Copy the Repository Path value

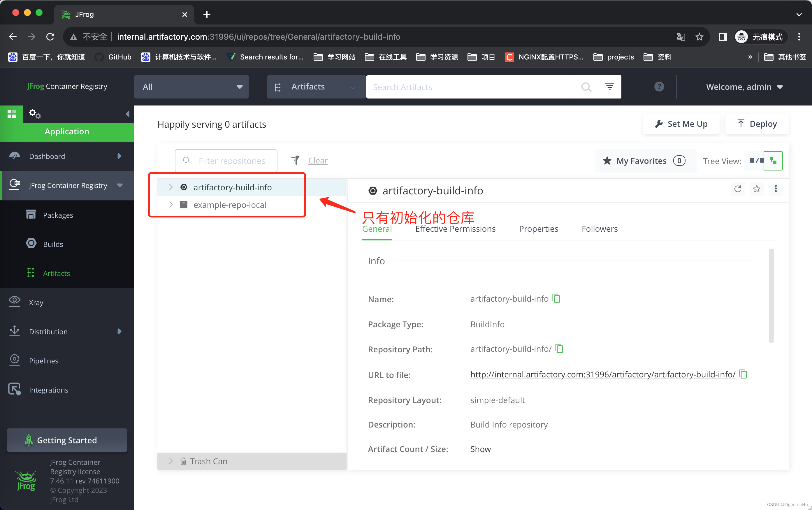click(x=559, y=349)
